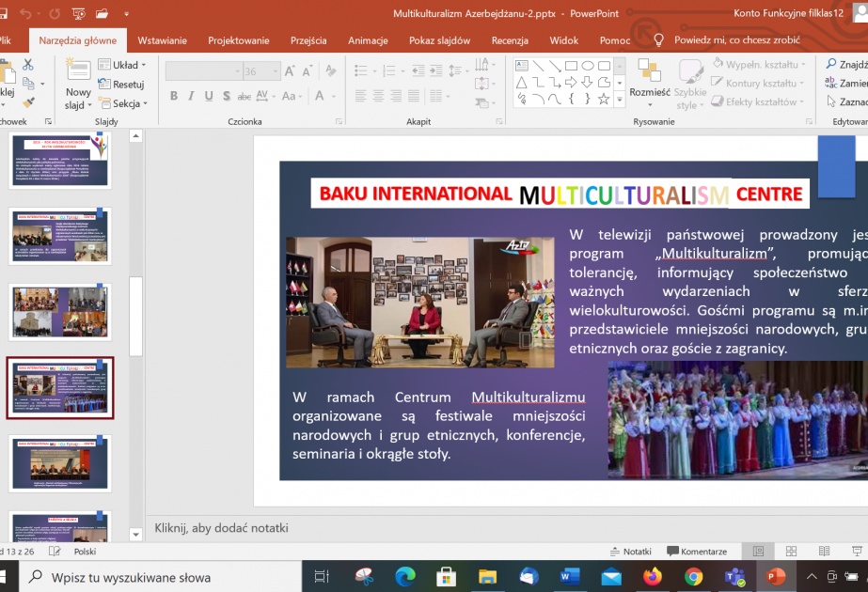This screenshot has width=868, height=592.
Task: Toggle Underline formatting
Action: click(209, 96)
